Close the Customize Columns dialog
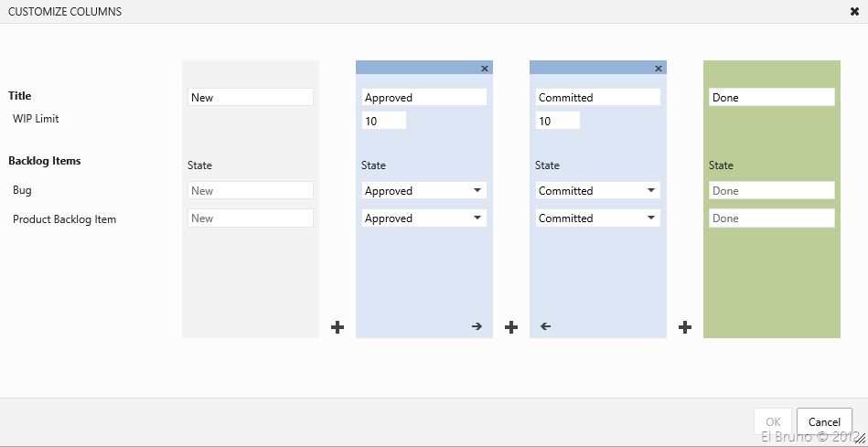Screen dimensions: 868x447 click(854, 12)
